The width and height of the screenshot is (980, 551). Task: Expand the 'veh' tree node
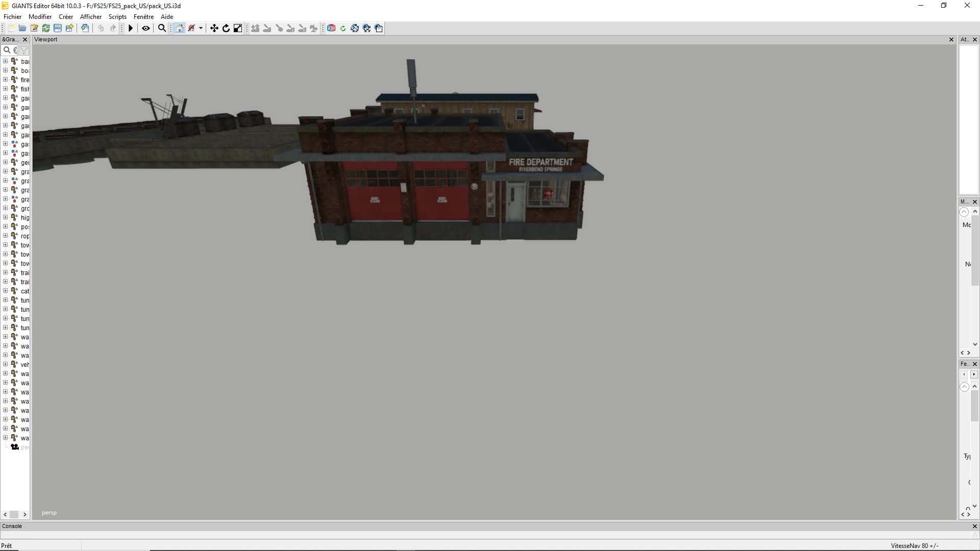[x=5, y=364]
